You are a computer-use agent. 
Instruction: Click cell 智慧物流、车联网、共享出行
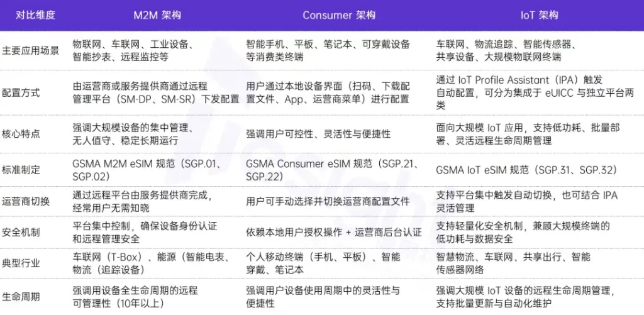click(513, 263)
